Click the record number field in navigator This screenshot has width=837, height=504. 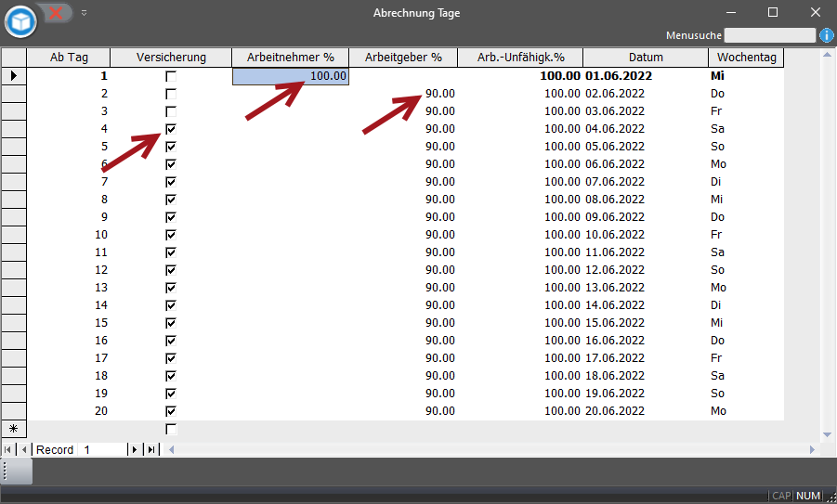pos(101,449)
